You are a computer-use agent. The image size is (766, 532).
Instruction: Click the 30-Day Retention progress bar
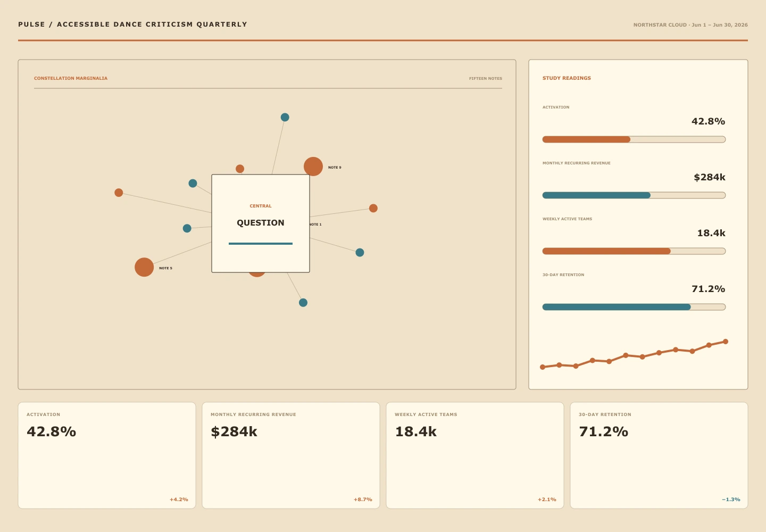634,307
